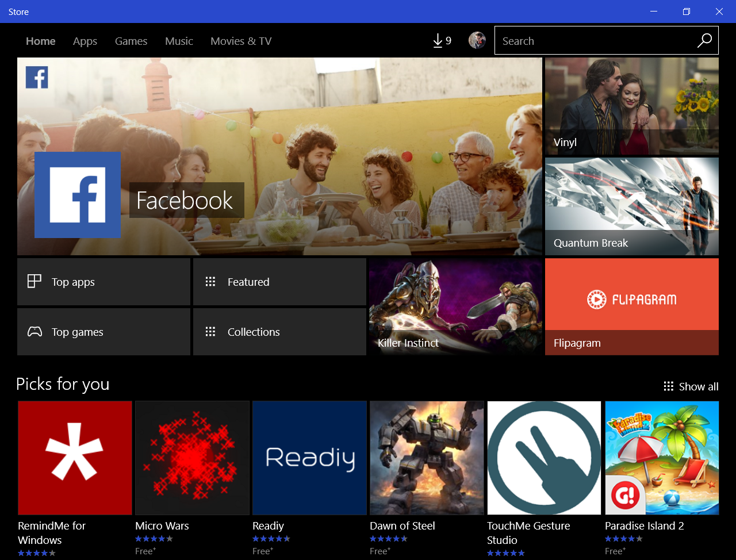Click the Free price under Readiy

coord(263,551)
